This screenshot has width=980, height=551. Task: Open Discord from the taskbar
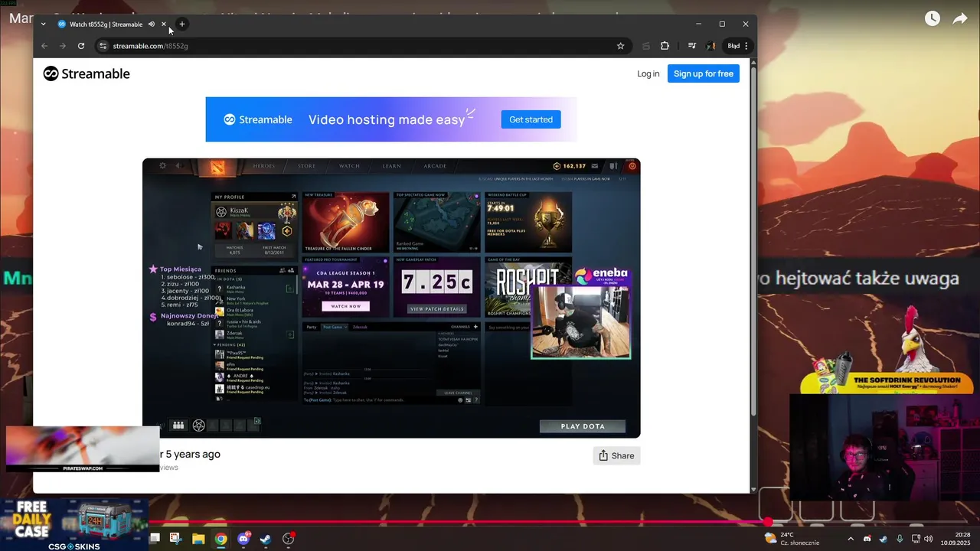[244, 539]
